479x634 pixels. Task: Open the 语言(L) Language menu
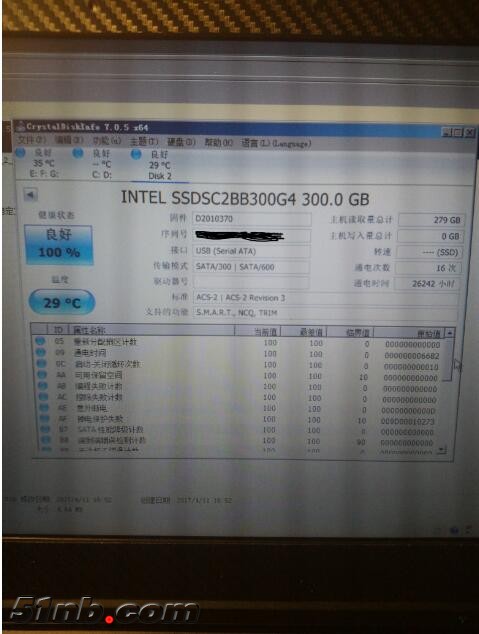click(x=276, y=143)
